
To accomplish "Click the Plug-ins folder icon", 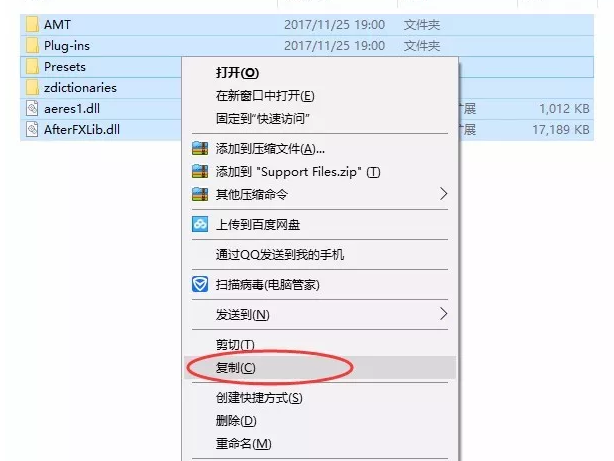I will coord(32,46).
